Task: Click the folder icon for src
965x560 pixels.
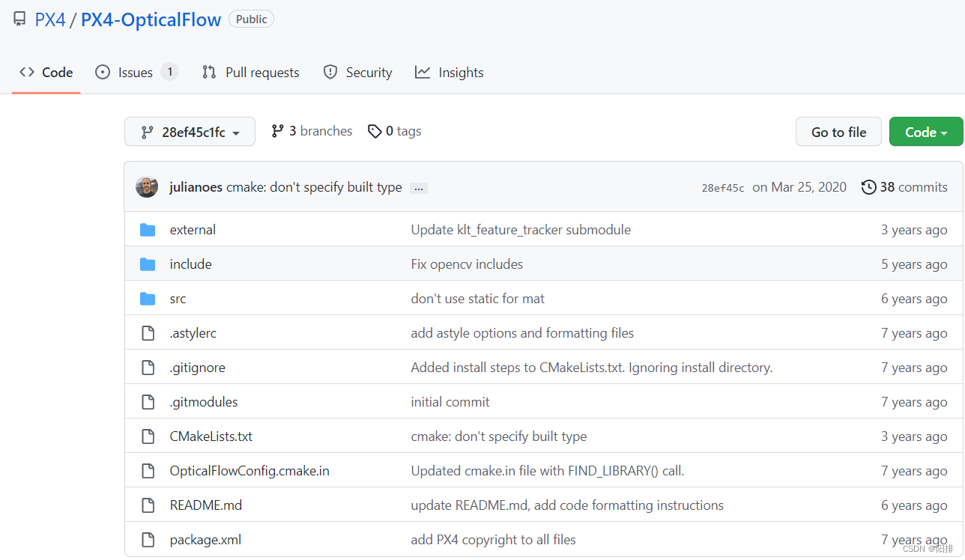Action: [x=148, y=299]
